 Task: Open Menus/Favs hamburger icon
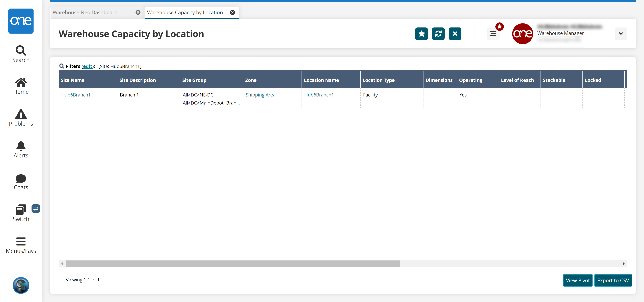pos(21,242)
